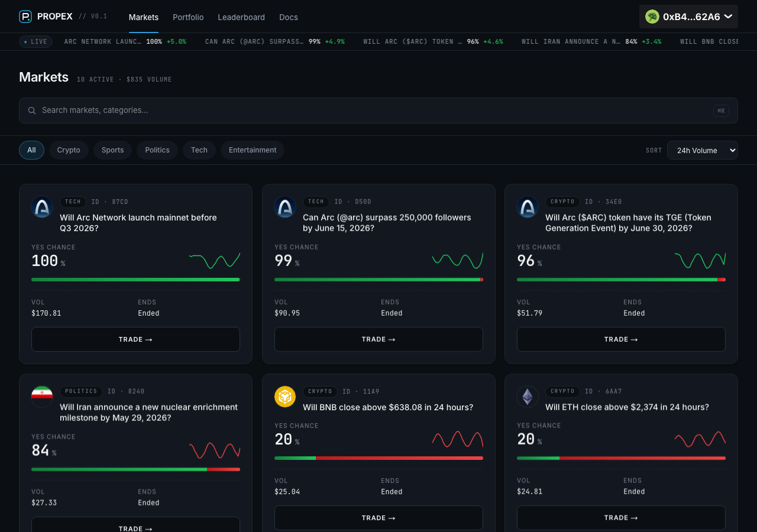
Task: Filter markets by Politics
Action: point(157,150)
